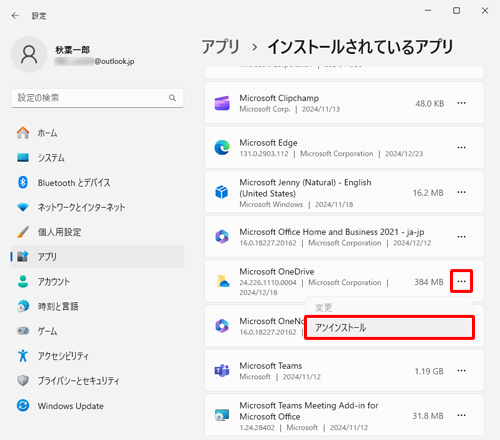Open more options for Microsoft OneDrive

(x=461, y=281)
